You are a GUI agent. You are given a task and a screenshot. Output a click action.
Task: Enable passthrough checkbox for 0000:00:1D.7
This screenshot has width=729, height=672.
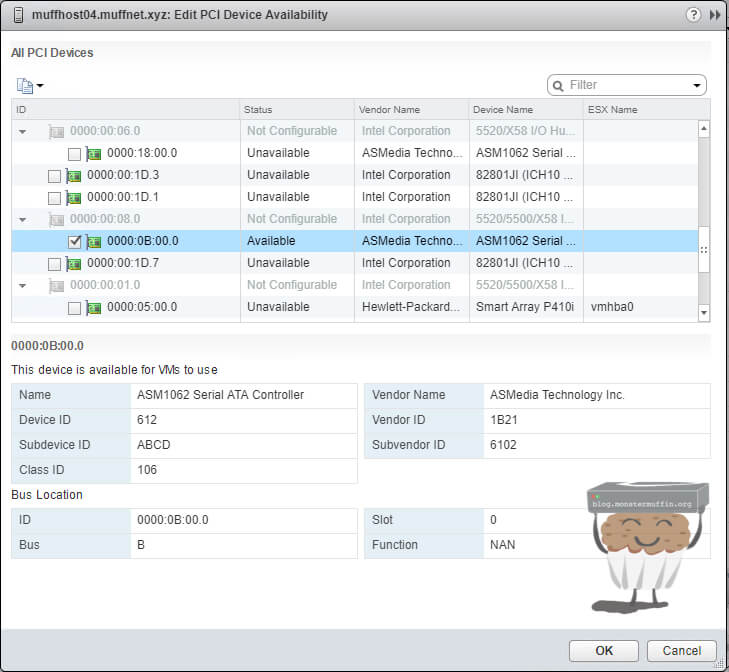54,263
